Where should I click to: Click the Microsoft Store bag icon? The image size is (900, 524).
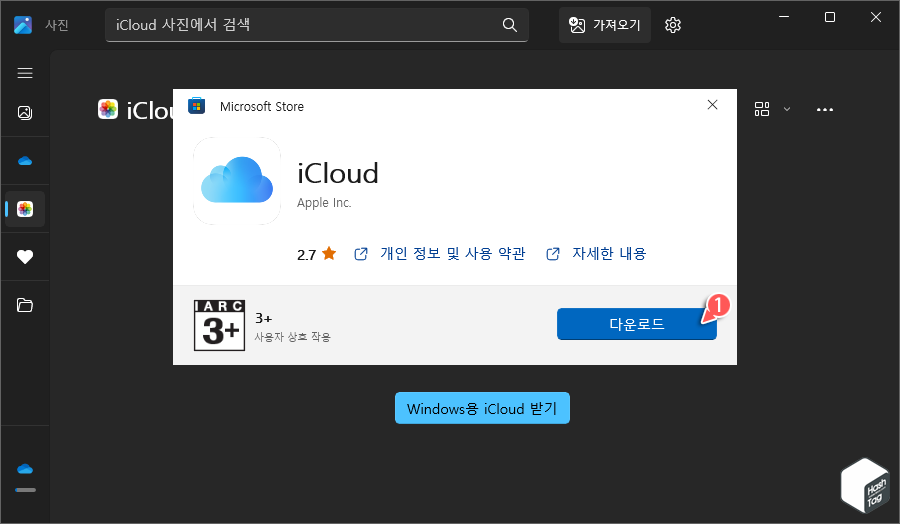(196, 106)
